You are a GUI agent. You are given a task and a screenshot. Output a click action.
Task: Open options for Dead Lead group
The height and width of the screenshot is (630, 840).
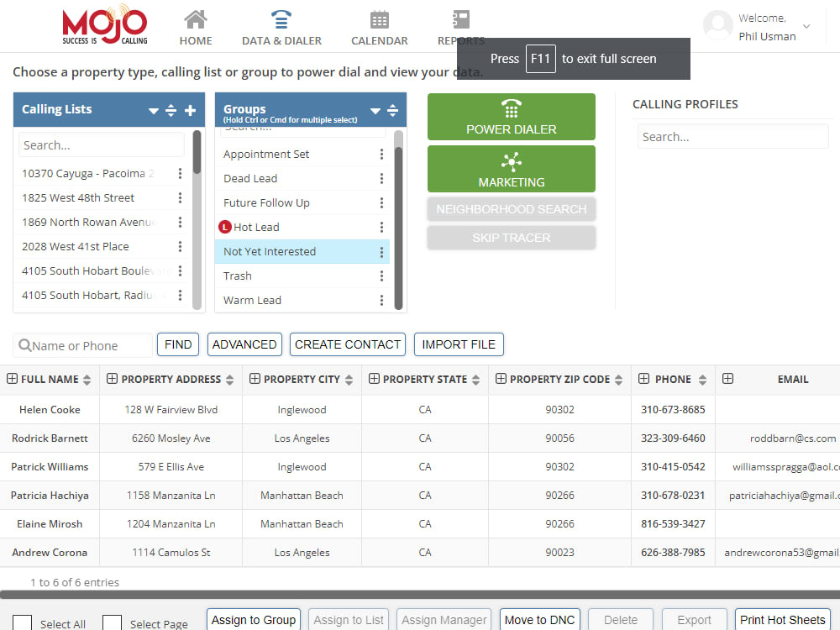[x=381, y=178]
